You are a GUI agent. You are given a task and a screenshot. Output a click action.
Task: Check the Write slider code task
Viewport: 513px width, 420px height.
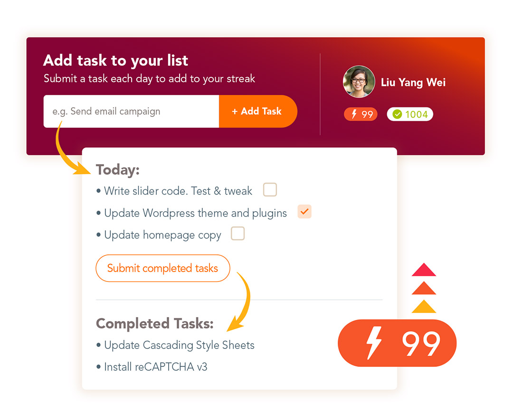point(270,189)
